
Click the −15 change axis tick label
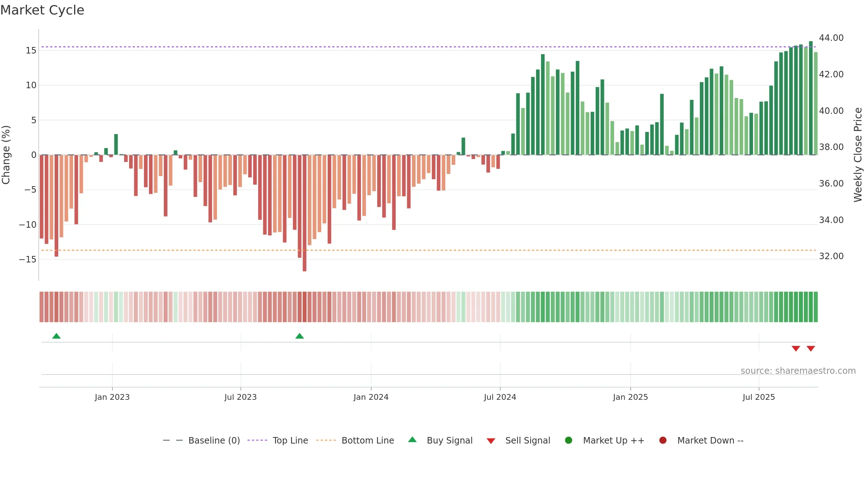click(28, 259)
